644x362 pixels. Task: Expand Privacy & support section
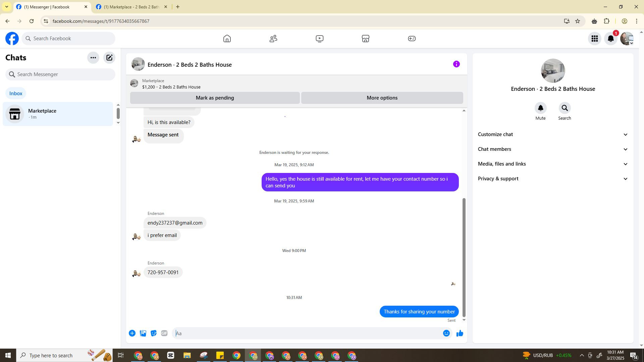(x=553, y=179)
